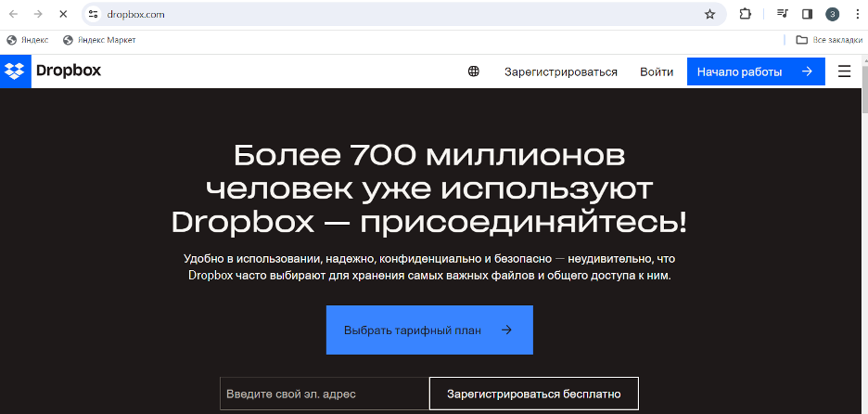The image size is (868, 414).
Task: Bookmark this page with the star icon
Action: [709, 15]
